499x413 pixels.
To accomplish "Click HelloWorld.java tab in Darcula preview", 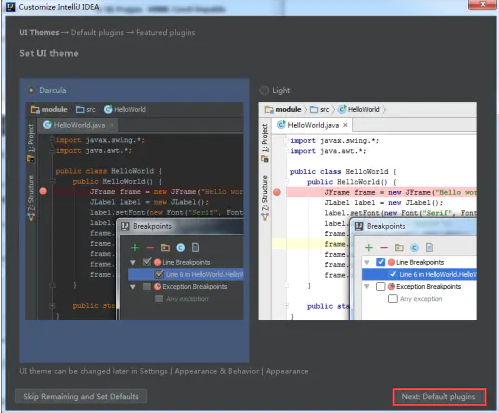I will tap(78, 125).
